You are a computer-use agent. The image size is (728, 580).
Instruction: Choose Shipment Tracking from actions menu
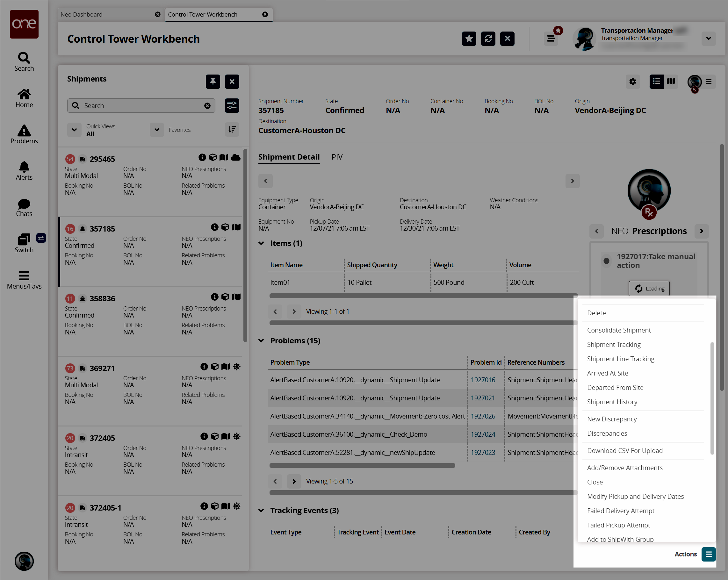click(614, 344)
